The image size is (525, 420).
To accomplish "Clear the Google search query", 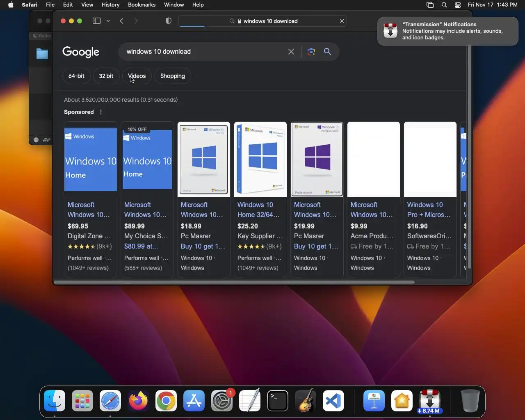I will pos(291,52).
